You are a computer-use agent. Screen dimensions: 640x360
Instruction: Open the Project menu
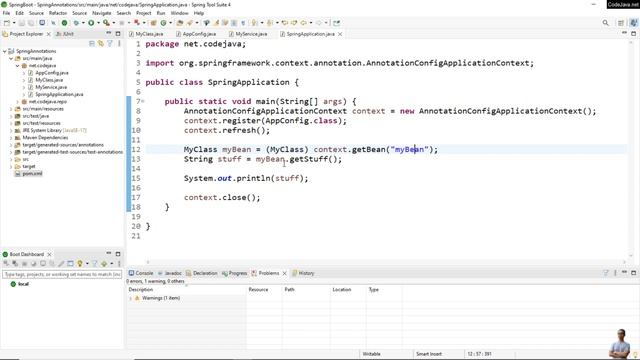point(144,13)
